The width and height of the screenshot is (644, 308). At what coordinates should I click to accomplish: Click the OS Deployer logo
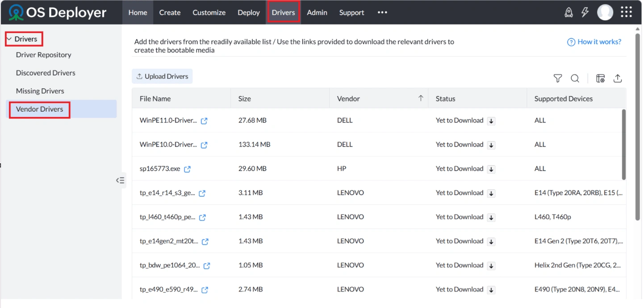58,12
